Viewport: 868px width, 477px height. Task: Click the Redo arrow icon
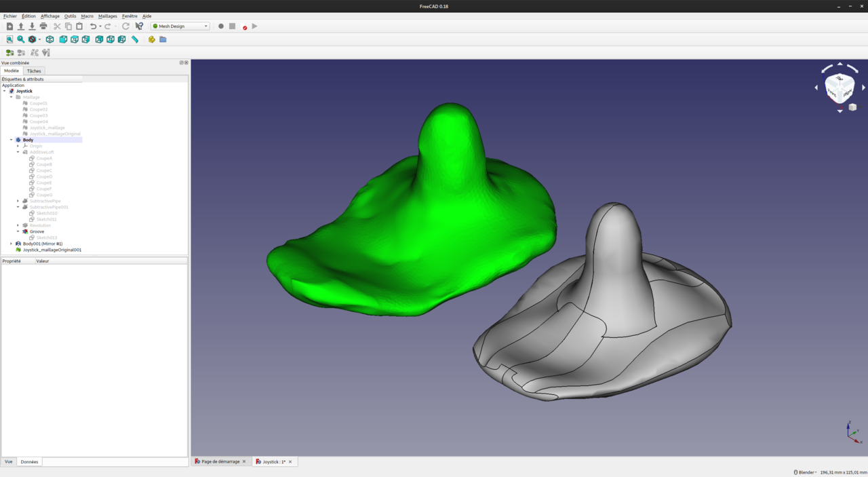pyautogui.click(x=107, y=26)
